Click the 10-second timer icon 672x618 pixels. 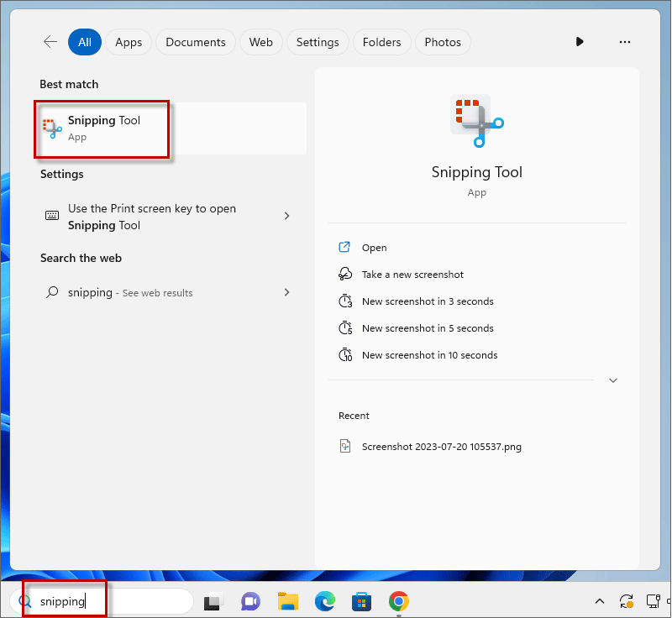click(345, 354)
